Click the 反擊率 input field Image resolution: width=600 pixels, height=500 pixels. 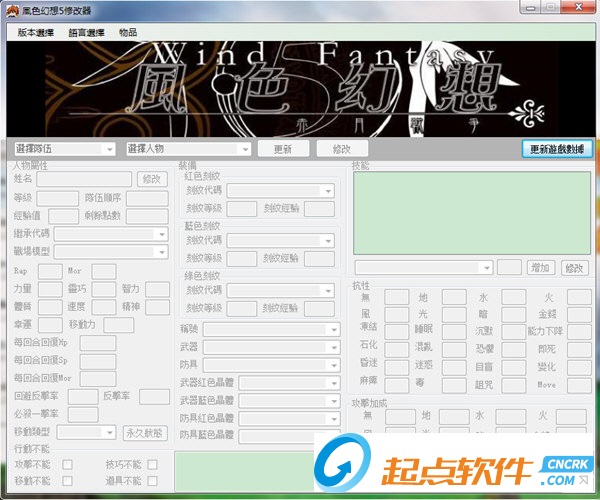tap(154, 397)
